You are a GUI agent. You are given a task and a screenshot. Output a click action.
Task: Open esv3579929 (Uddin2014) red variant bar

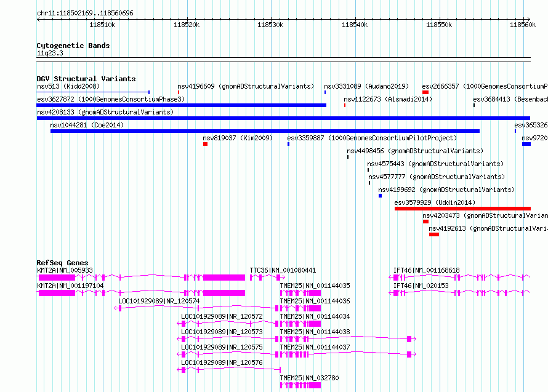(463, 209)
